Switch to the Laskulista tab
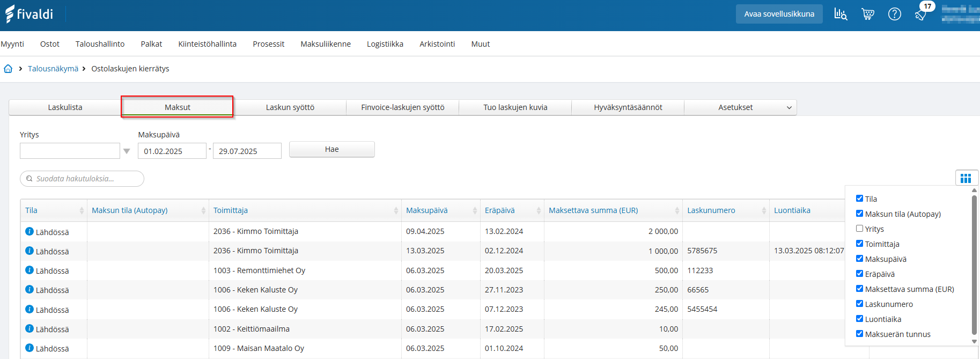The height and width of the screenshot is (359, 980). pyautogui.click(x=65, y=107)
